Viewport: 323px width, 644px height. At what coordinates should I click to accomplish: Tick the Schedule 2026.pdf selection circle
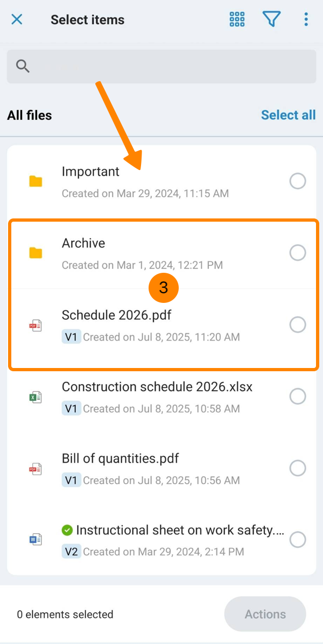(x=298, y=324)
